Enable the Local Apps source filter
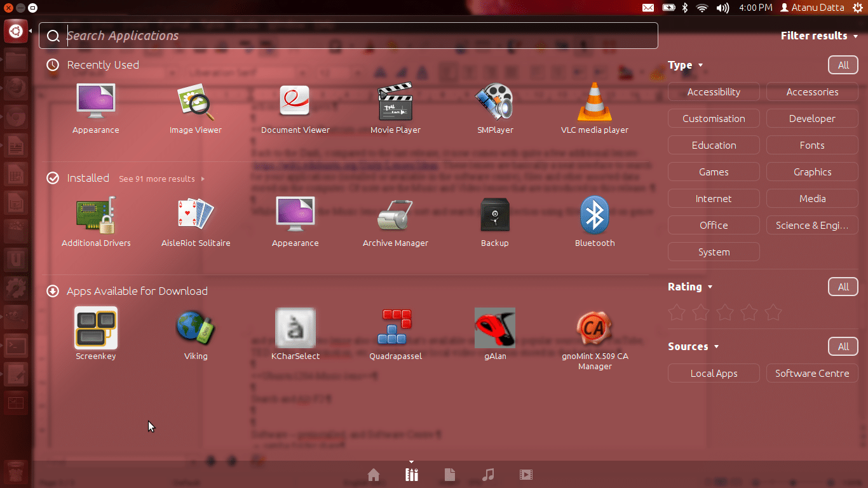This screenshot has height=488, width=868. click(714, 374)
